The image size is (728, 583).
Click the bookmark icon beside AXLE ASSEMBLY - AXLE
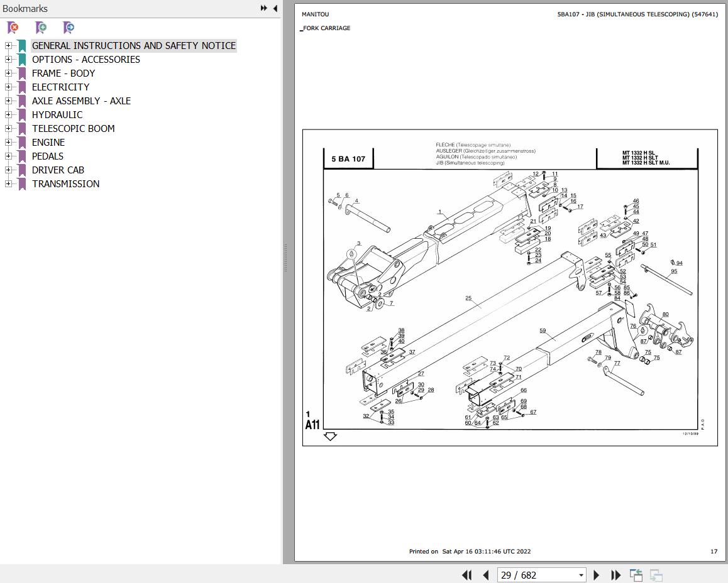(22, 101)
